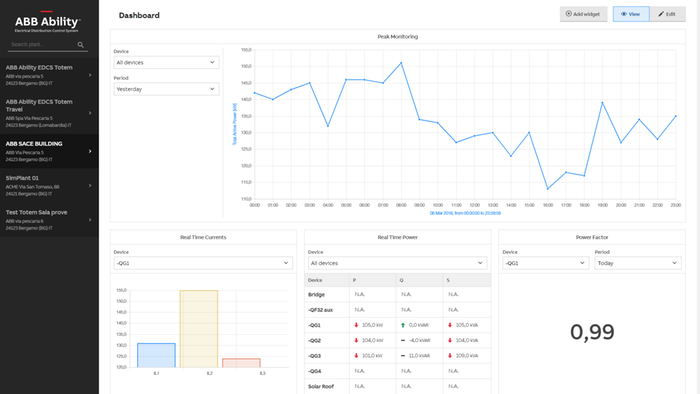Viewport: 700px width, 394px height.
Task: Click the yellow IL2 bar in currents chart
Action: 199,329
